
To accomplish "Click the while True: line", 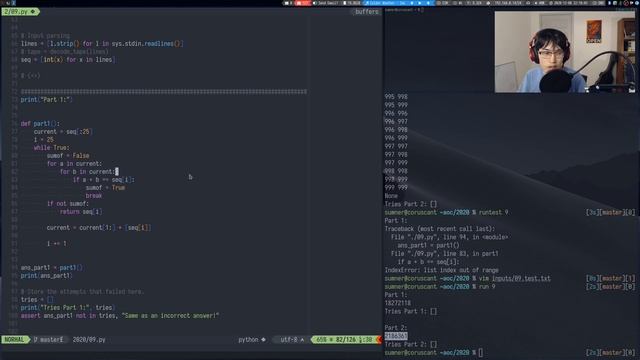I will point(51,148).
